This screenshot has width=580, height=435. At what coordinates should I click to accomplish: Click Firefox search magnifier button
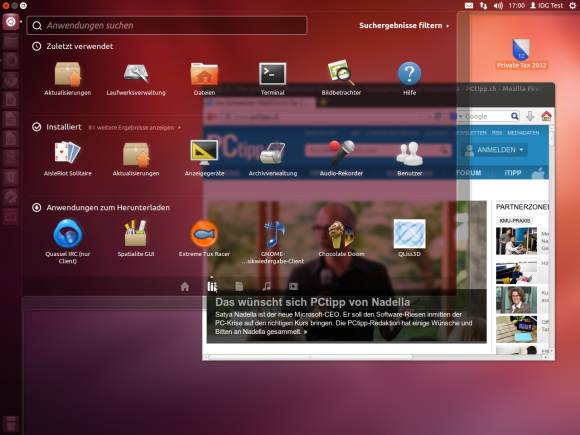point(515,117)
